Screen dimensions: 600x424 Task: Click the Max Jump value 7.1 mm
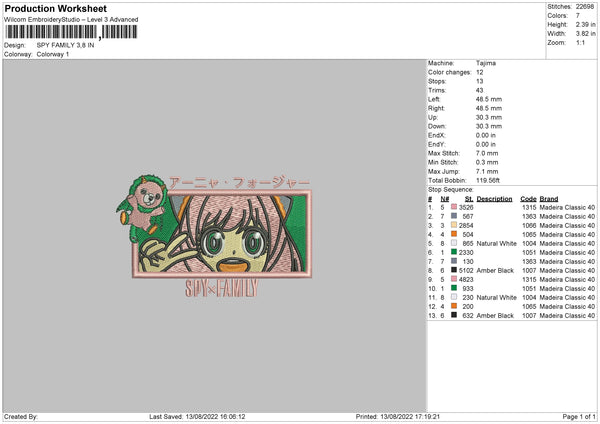[487, 171]
